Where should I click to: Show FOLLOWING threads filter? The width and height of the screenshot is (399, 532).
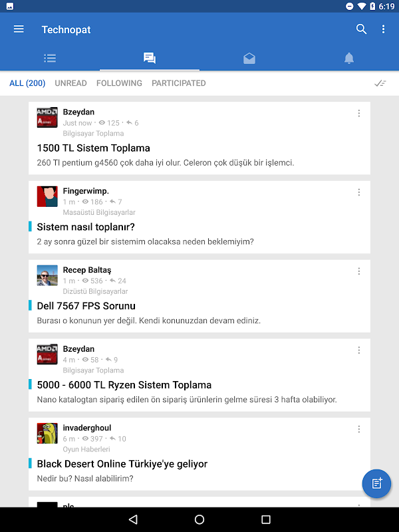click(119, 83)
